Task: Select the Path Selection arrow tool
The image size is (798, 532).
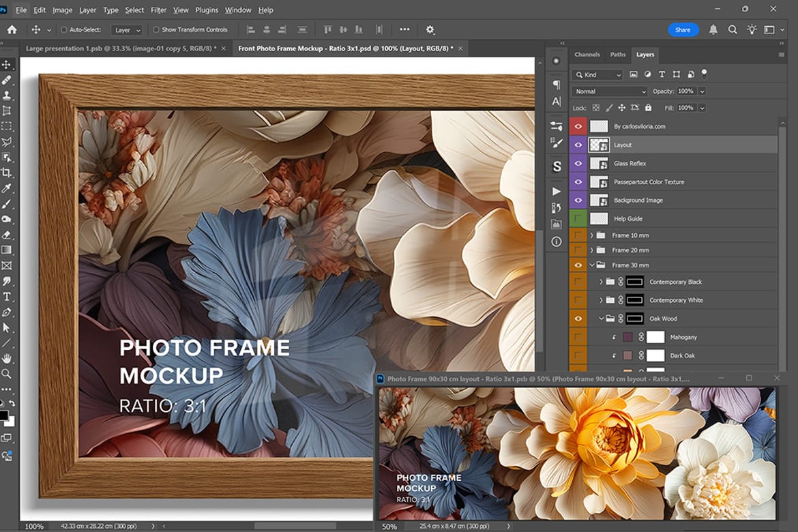Action: [x=7, y=327]
